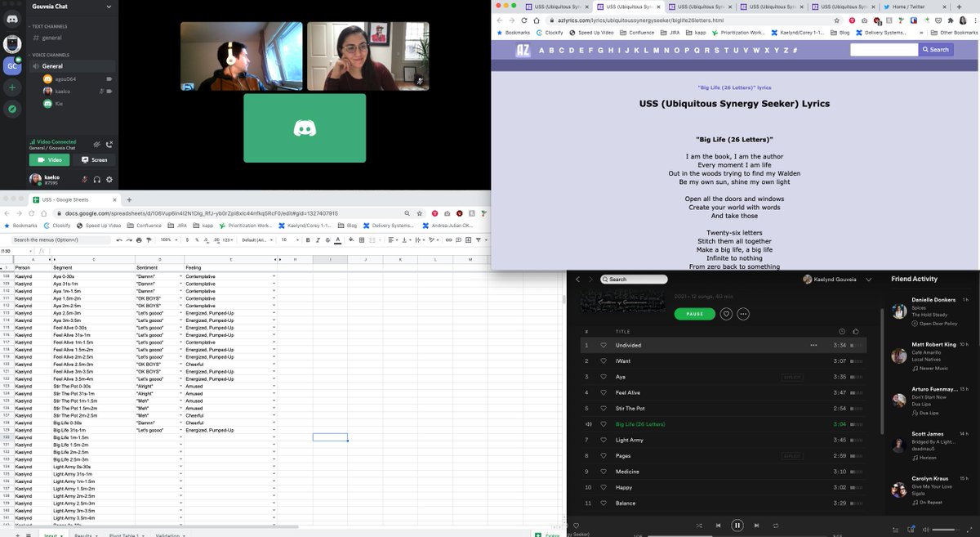Toggle Italic formatting in Sheets
The image size is (980, 537).
pos(317,239)
